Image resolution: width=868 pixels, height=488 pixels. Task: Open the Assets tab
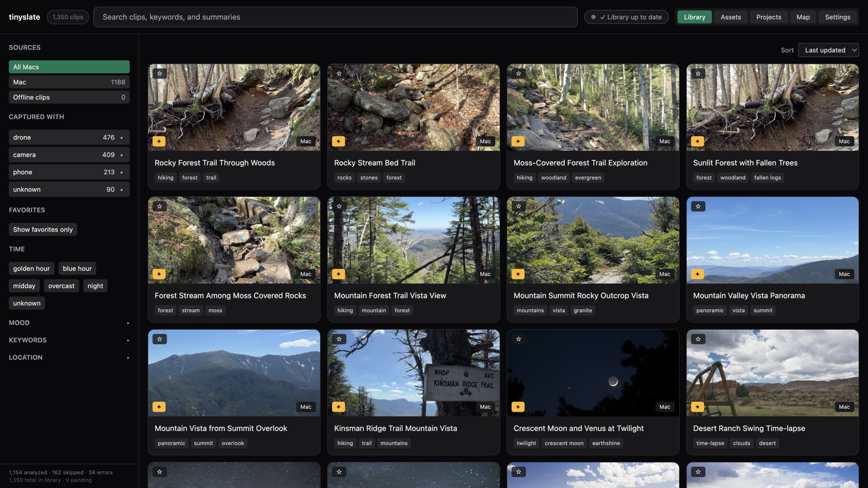(x=731, y=17)
